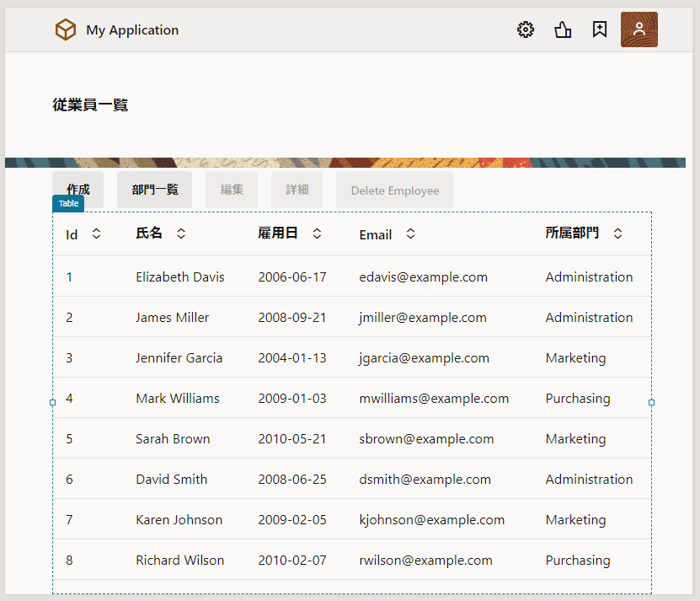Open the user profile avatar
The image size is (700, 601).
[639, 30]
